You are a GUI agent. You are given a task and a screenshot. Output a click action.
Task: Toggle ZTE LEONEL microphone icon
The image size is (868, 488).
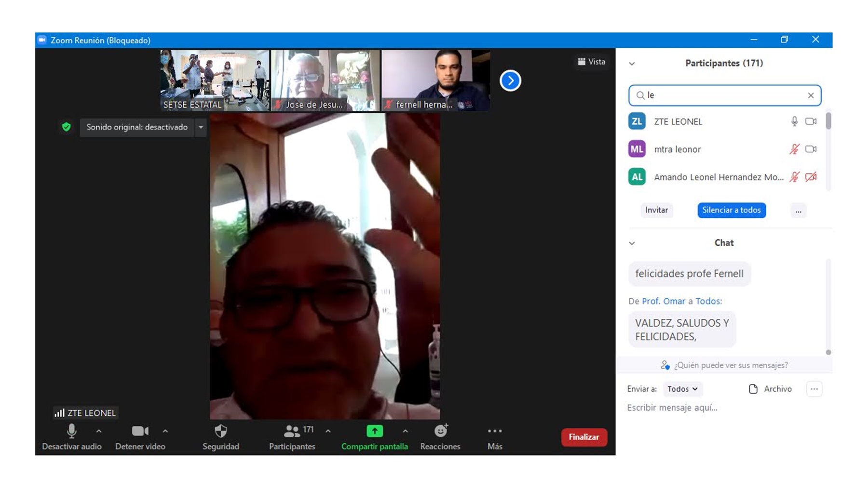click(794, 121)
